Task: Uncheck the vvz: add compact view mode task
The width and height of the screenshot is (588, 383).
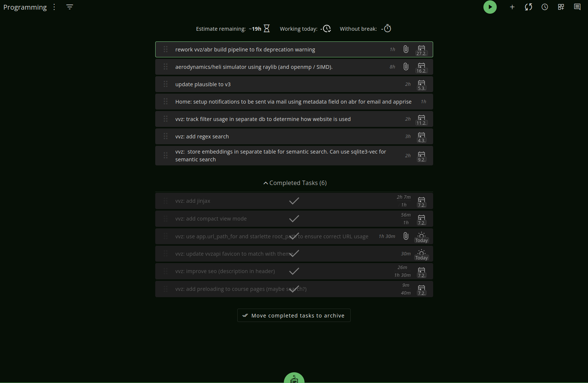Action: (294, 219)
